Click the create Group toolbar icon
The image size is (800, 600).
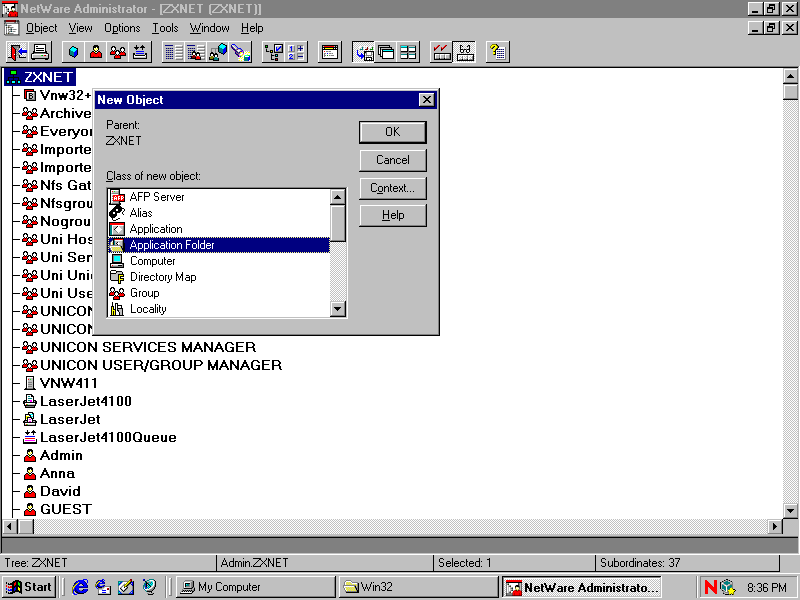pyautogui.click(x=118, y=52)
